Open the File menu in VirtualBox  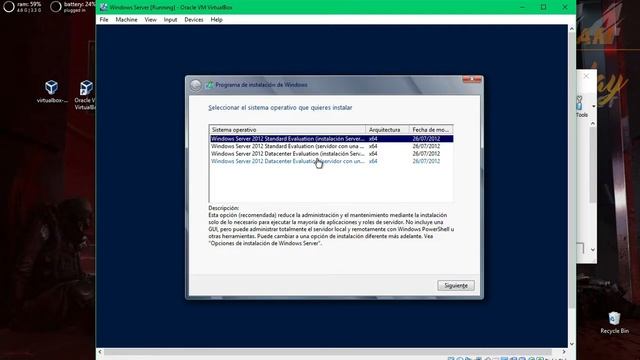tap(104, 20)
